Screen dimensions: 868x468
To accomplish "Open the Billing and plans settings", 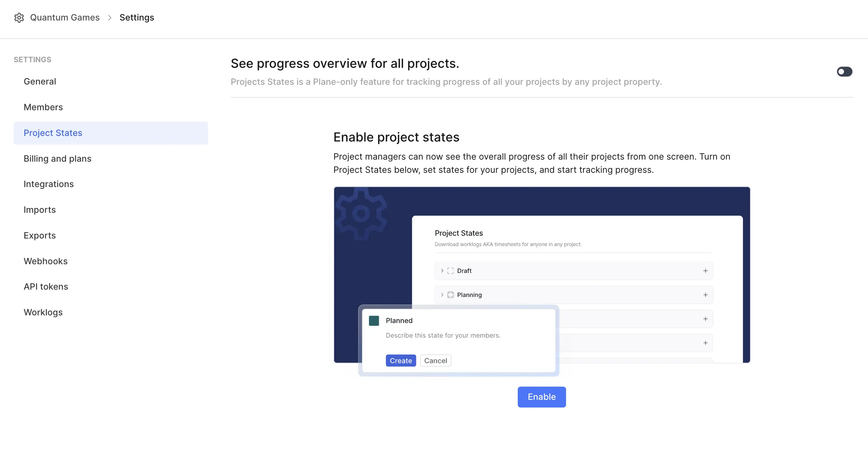I will click(57, 158).
